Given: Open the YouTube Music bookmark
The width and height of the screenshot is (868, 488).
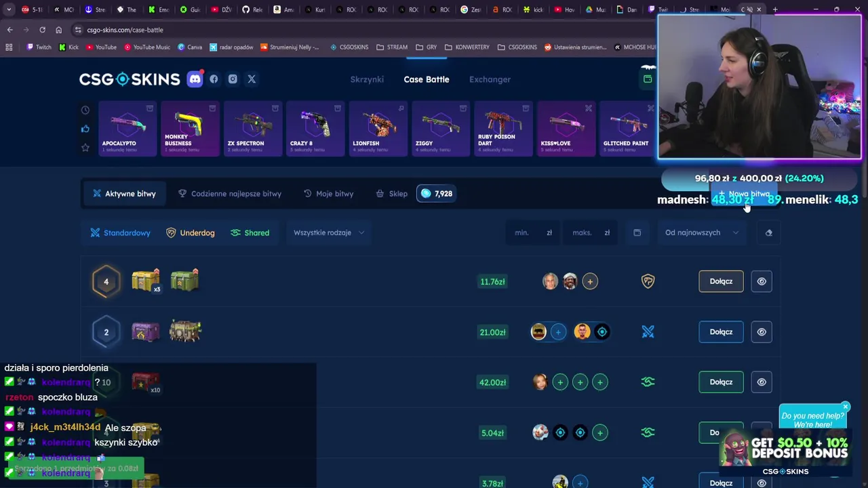Looking at the screenshot, I should click(x=146, y=47).
